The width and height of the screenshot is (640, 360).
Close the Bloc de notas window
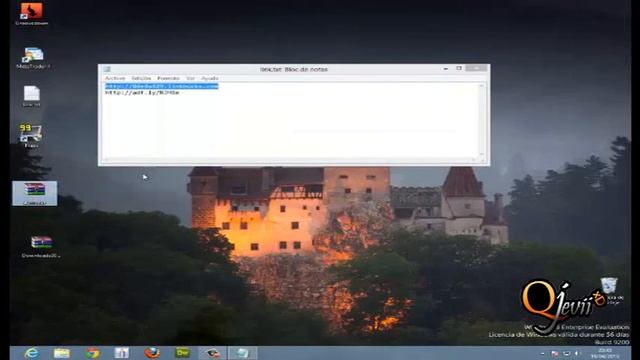point(476,68)
